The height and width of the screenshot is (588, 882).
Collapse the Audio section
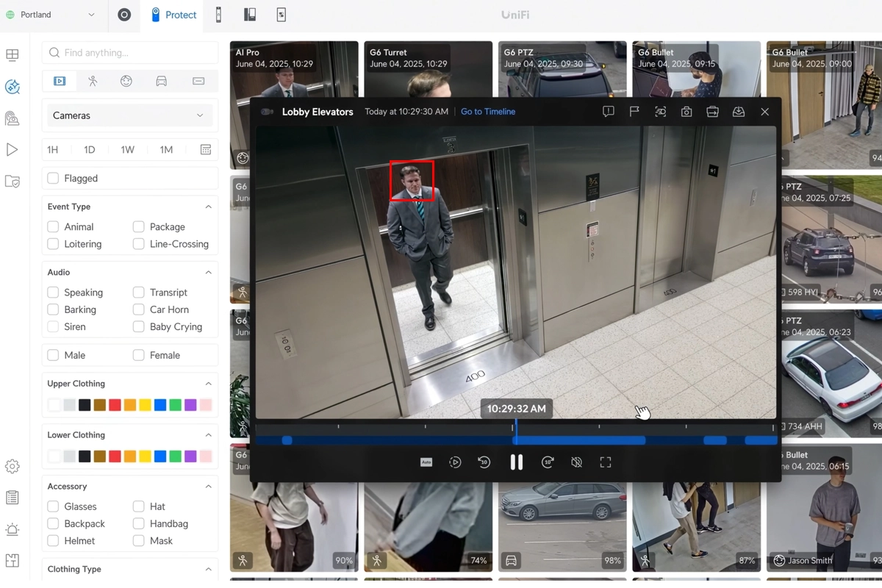(x=208, y=272)
